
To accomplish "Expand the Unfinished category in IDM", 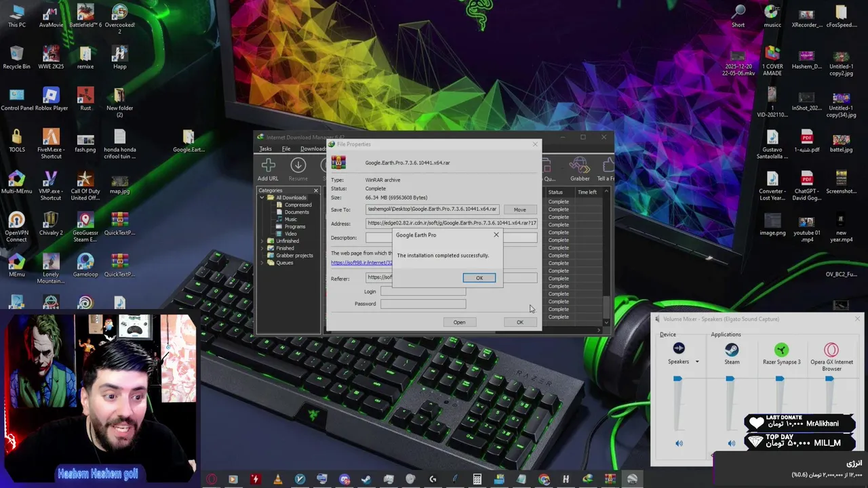I will pos(262,241).
